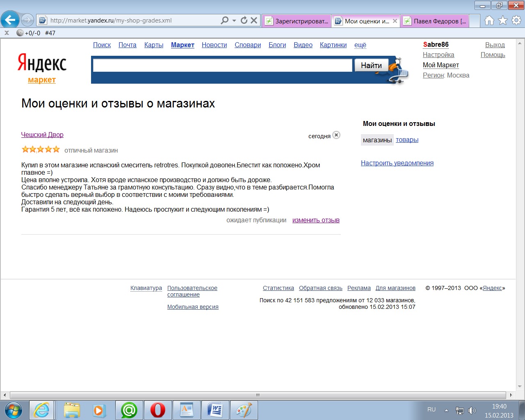Switch to товары reviews tab

(x=407, y=140)
